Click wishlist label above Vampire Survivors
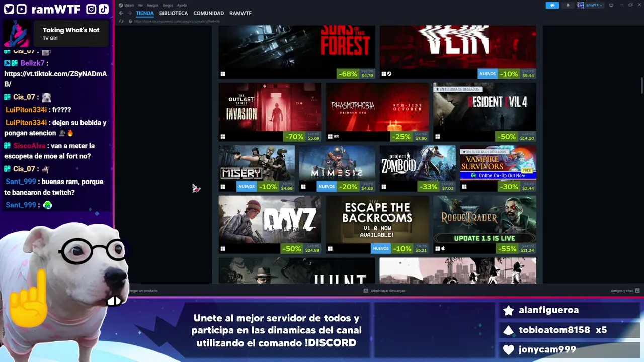The image size is (644, 362). click(x=485, y=151)
